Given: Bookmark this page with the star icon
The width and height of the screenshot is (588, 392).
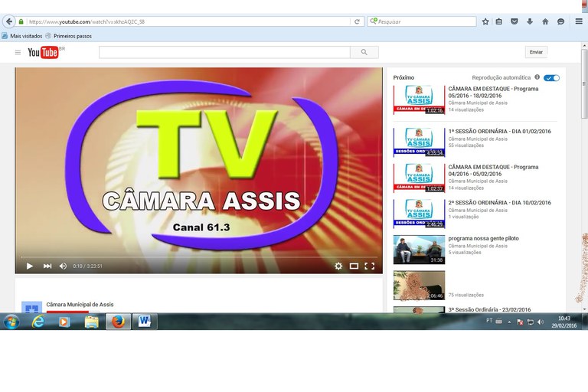Looking at the screenshot, I should point(485,21).
